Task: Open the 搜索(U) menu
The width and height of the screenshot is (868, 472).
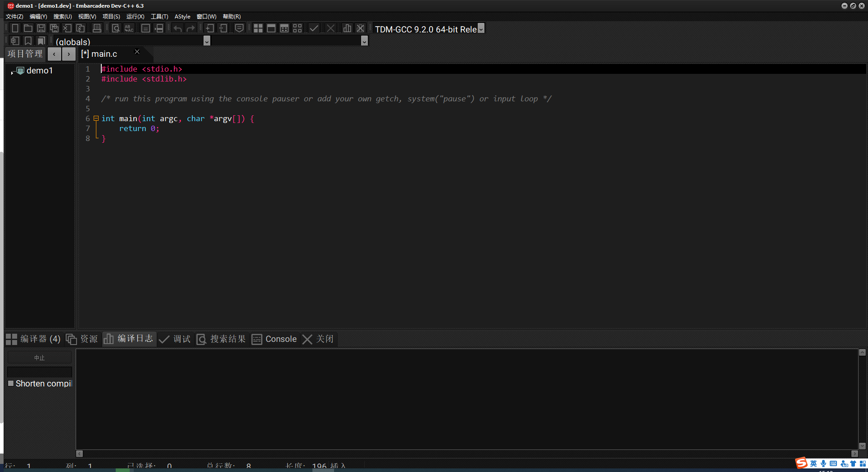Action: click(63, 16)
